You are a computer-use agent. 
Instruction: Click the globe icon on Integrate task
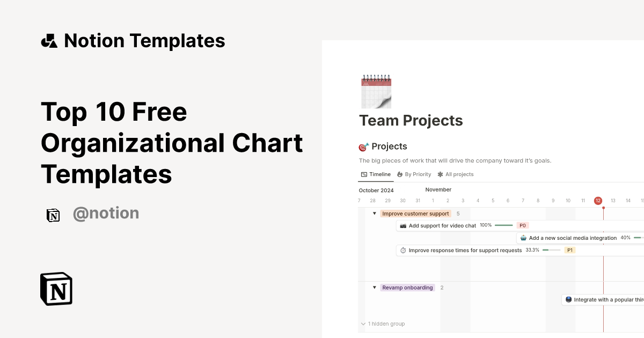tap(568, 299)
